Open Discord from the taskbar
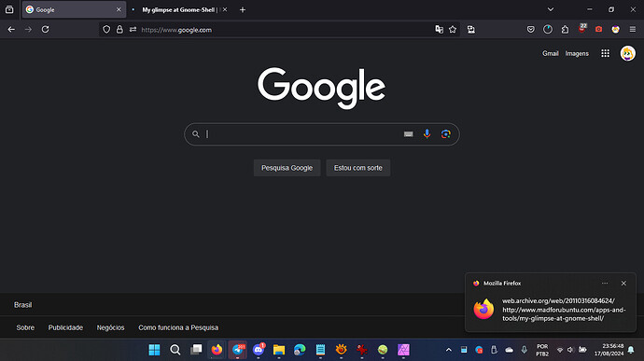 [259, 350]
